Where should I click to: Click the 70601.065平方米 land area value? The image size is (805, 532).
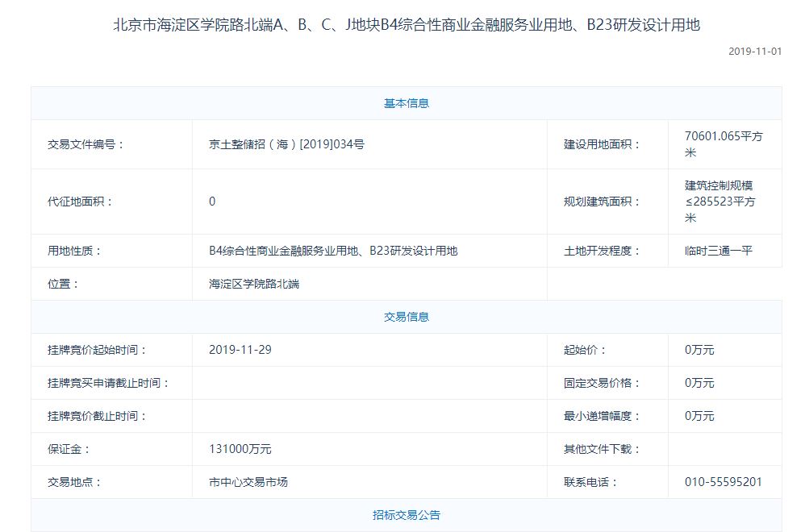tap(724, 144)
